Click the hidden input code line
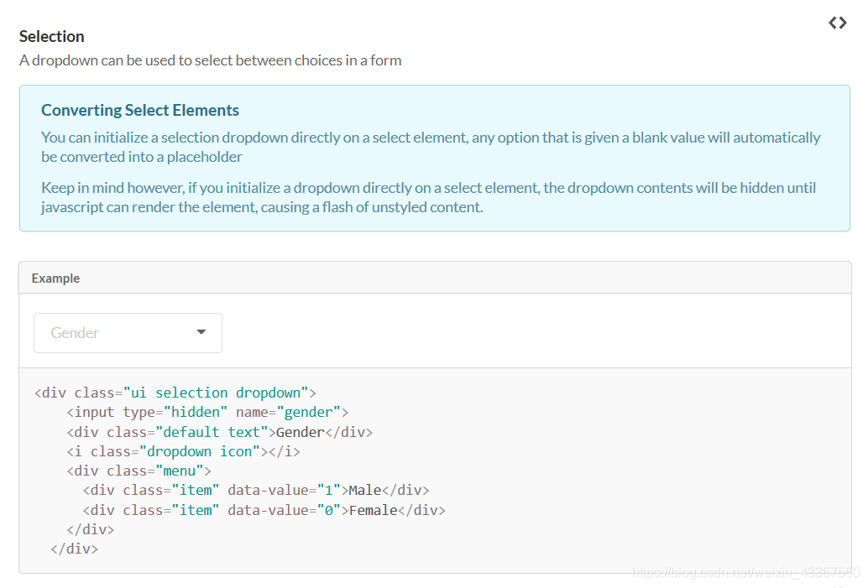The height and width of the screenshot is (588, 868). click(207, 412)
